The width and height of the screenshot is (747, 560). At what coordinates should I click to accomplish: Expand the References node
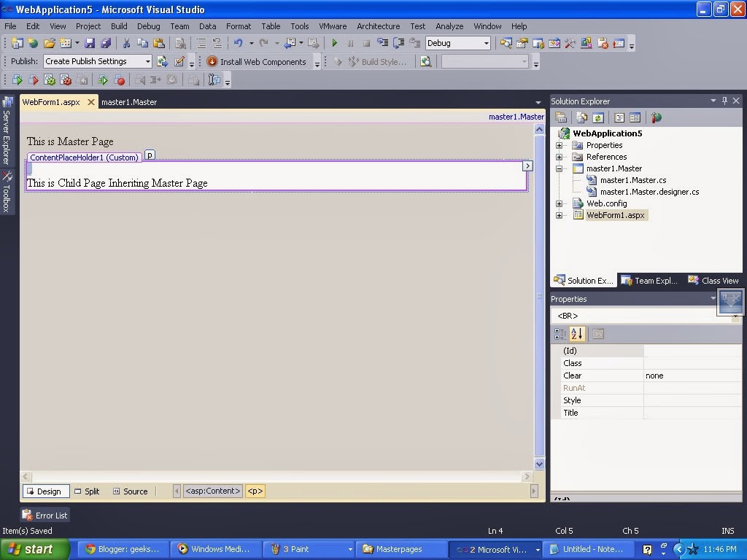click(560, 157)
